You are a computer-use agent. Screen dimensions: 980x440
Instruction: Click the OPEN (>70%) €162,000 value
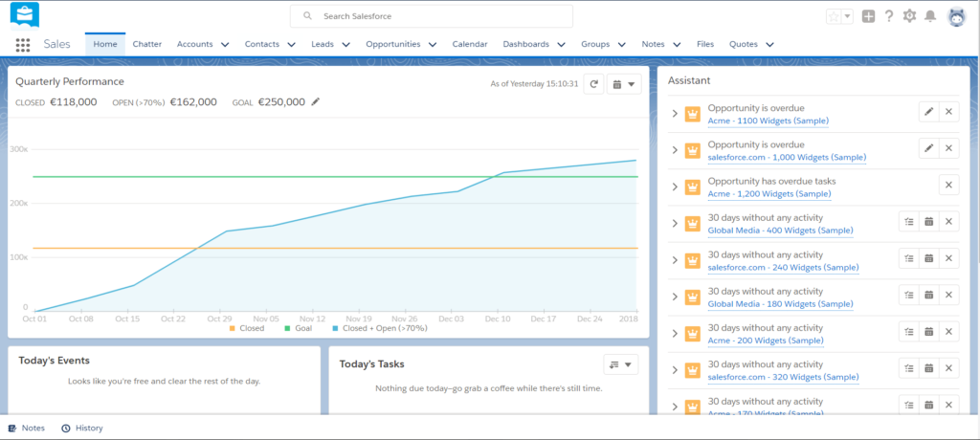(x=193, y=102)
